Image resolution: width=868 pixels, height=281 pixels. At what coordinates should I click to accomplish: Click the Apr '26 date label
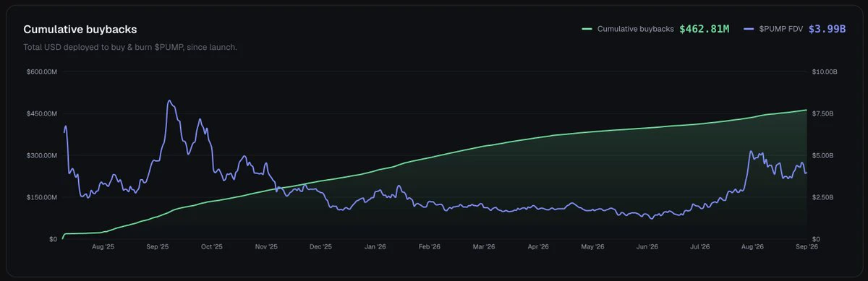[537, 247]
